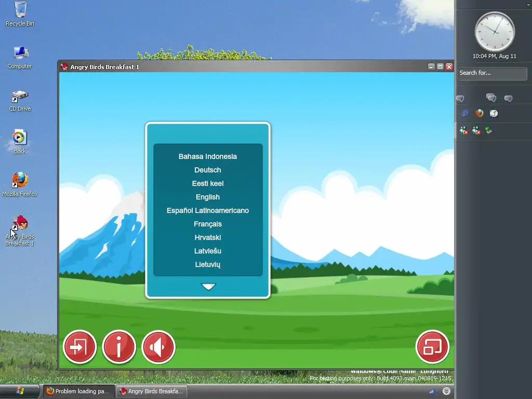Open the clock media file icon
Screen dimensions: 532x399
point(20,142)
